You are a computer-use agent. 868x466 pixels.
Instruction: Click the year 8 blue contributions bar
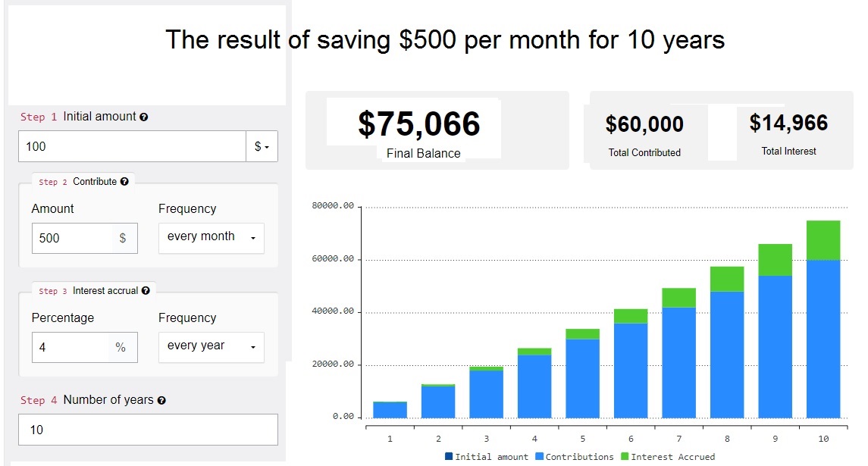pos(727,354)
